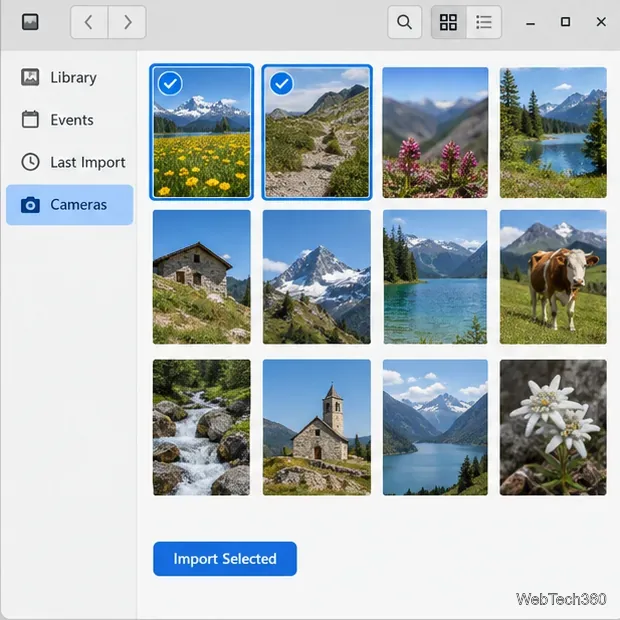Go forward with the right arrow button
Viewport: 620px width, 620px height.
[127, 22]
